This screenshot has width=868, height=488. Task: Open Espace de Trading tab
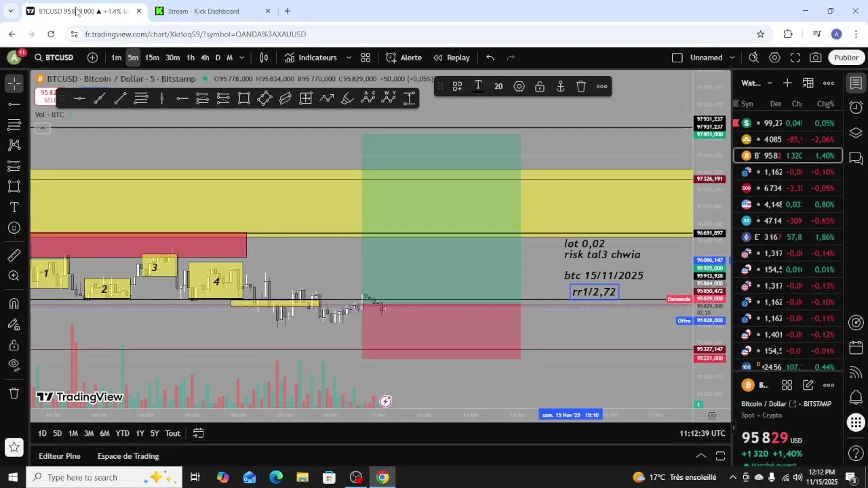point(128,456)
